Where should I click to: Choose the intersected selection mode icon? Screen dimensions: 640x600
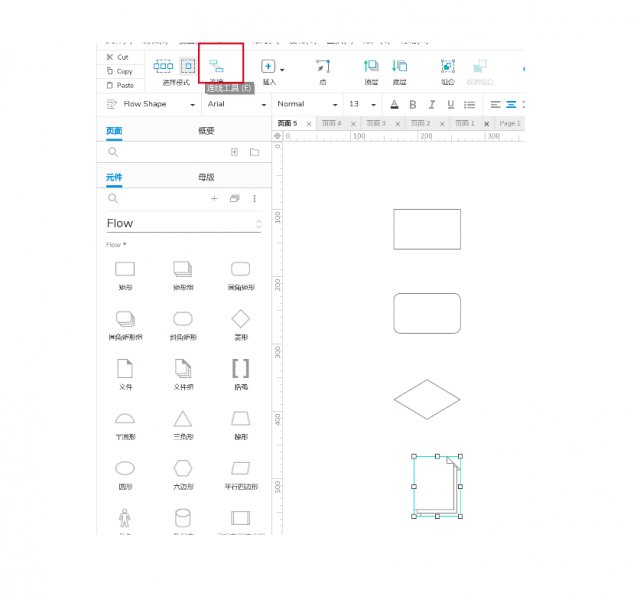click(x=163, y=66)
